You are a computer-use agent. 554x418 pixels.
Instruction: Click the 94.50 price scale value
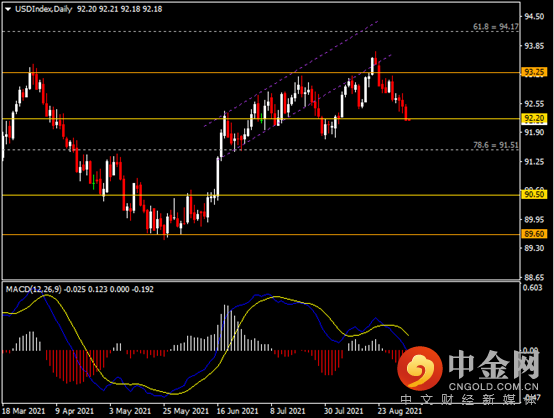pos(534,17)
